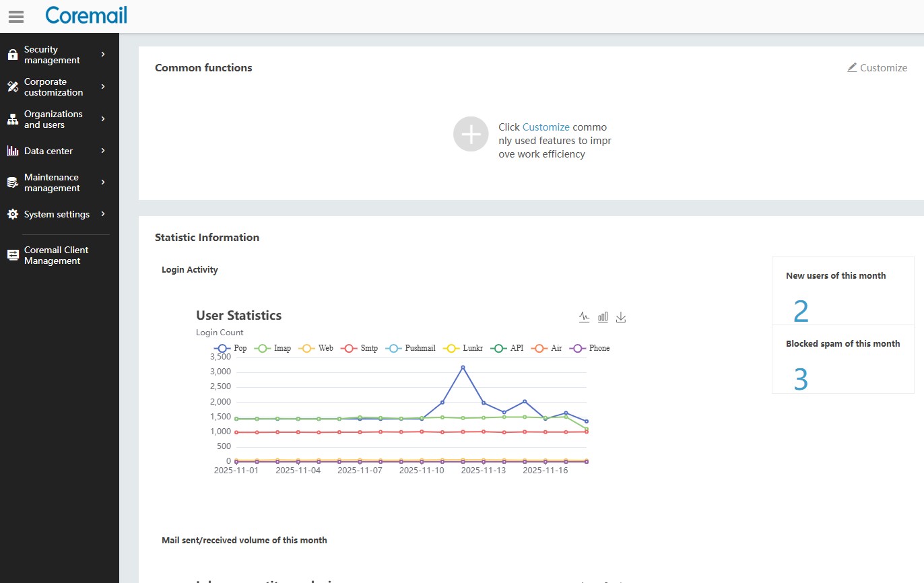Click the Data center chart icon
The height and width of the screenshot is (583, 924).
pos(13,151)
